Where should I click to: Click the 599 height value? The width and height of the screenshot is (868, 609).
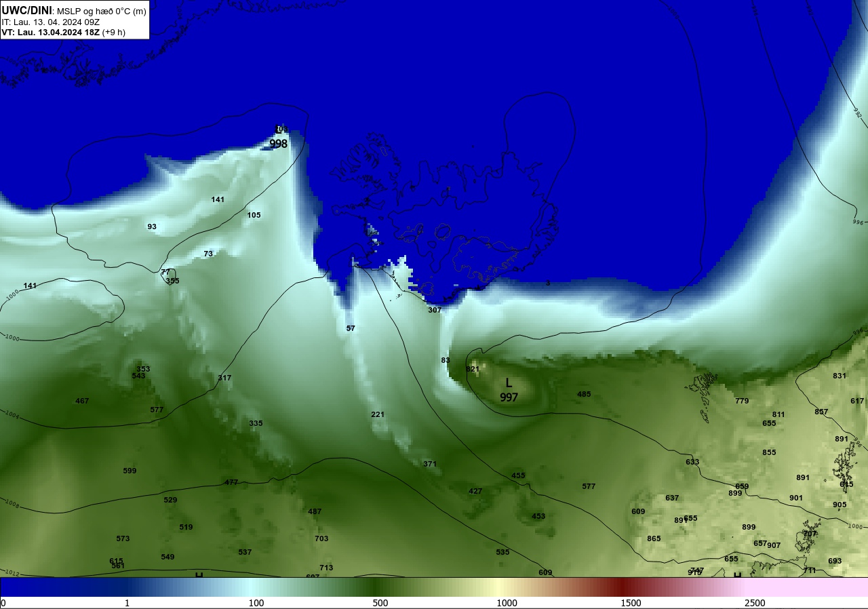click(130, 471)
